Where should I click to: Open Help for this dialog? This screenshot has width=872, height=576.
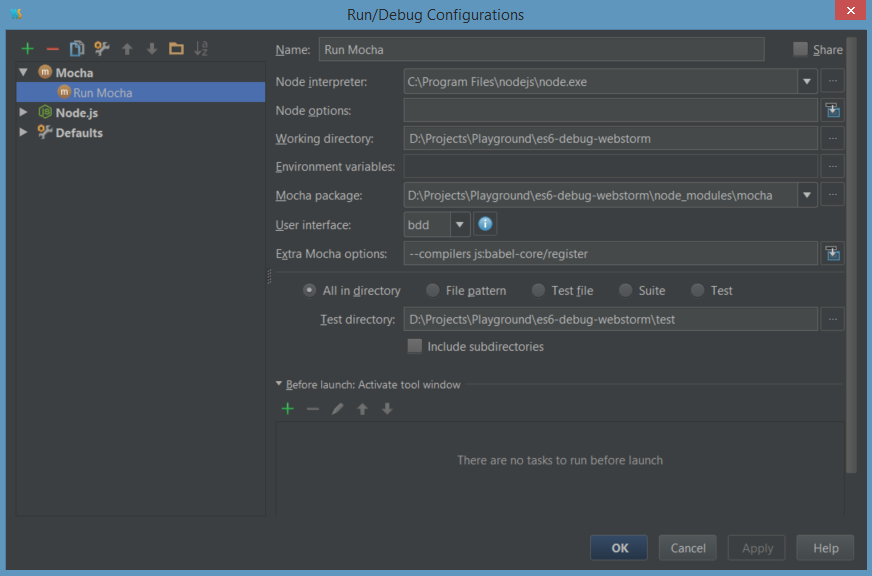tap(825, 548)
